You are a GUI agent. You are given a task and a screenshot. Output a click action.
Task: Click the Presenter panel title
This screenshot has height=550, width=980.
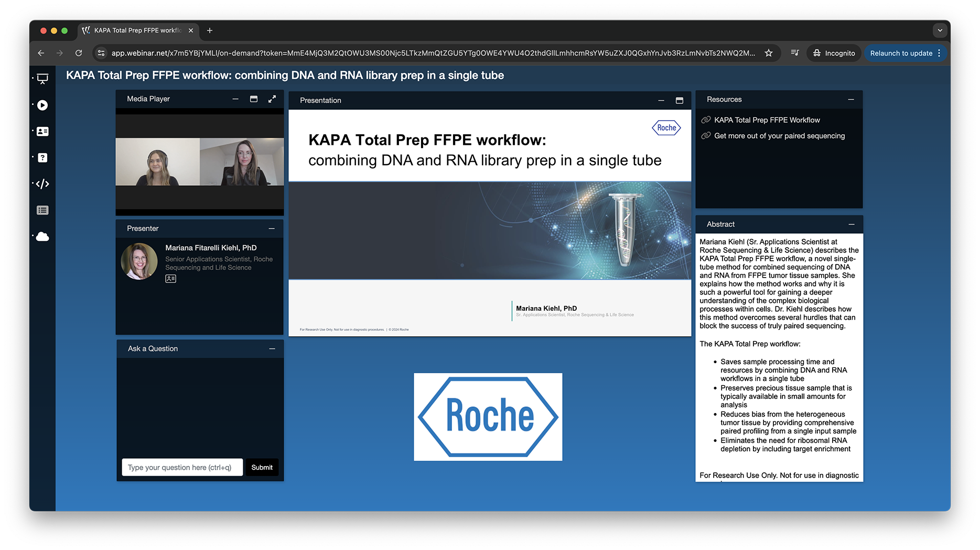coord(143,228)
